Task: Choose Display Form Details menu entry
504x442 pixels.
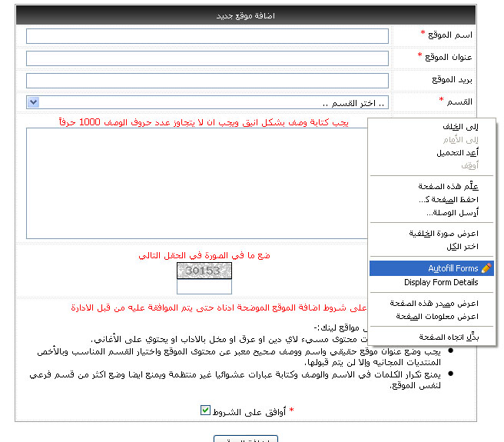Action: [431, 282]
